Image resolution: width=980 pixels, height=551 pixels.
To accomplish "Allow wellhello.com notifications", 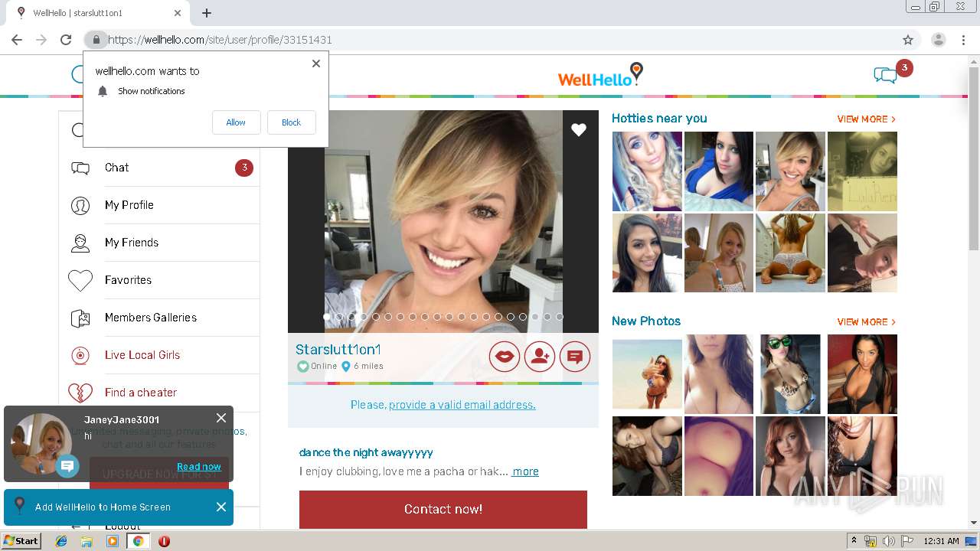I will (x=236, y=122).
